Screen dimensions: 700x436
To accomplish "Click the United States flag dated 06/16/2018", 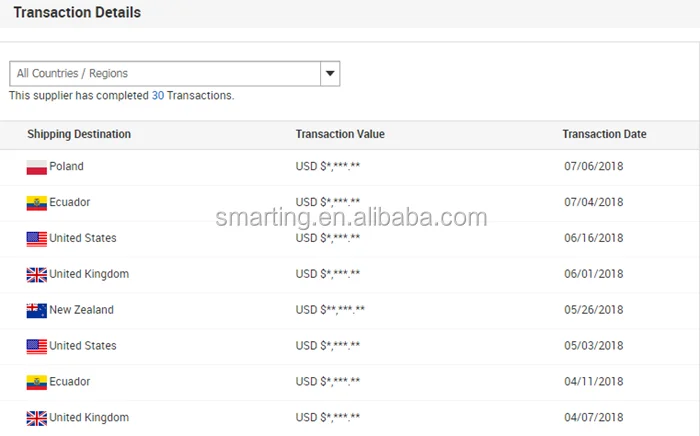I will pos(37,239).
